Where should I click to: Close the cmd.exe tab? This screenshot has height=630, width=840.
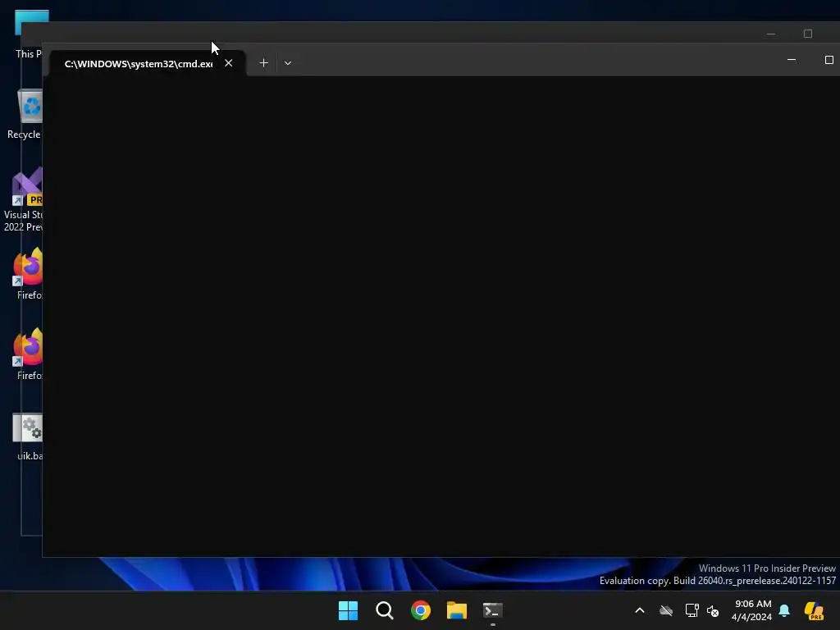[x=229, y=63]
